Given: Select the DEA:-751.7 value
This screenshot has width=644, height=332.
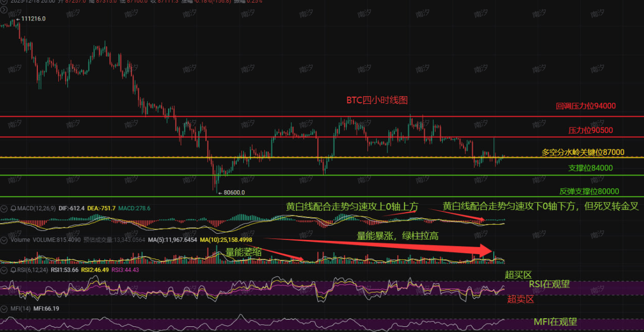Looking at the screenshot, I should tap(101, 208).
